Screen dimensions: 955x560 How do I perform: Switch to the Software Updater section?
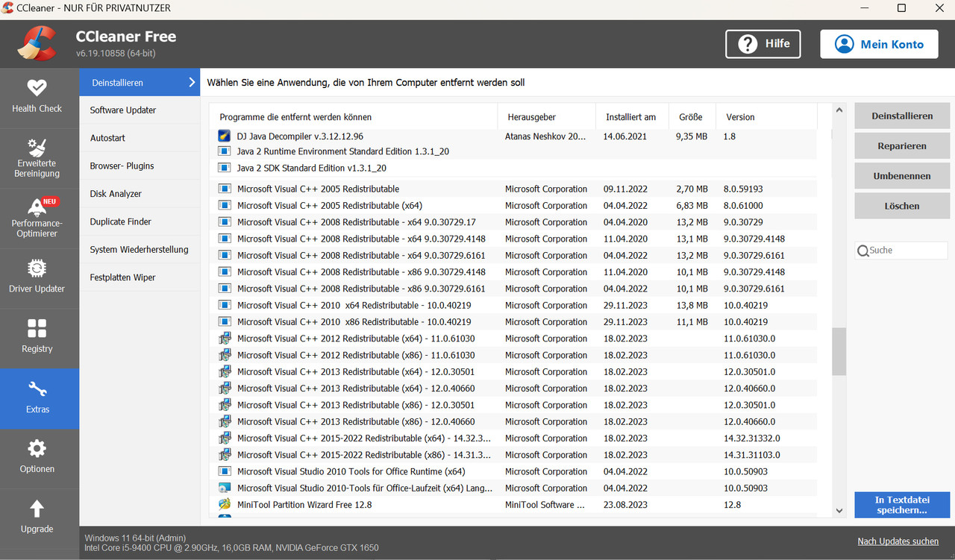[123, 110]
